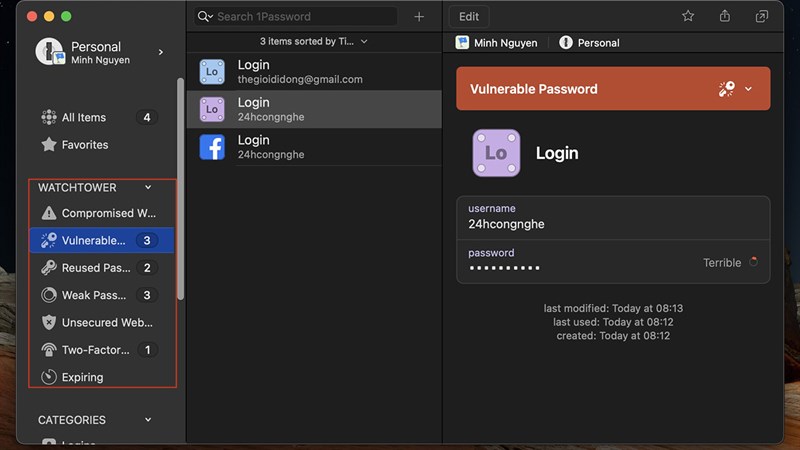
Task: Click the Search 1Password field
Action: point(300,16)
